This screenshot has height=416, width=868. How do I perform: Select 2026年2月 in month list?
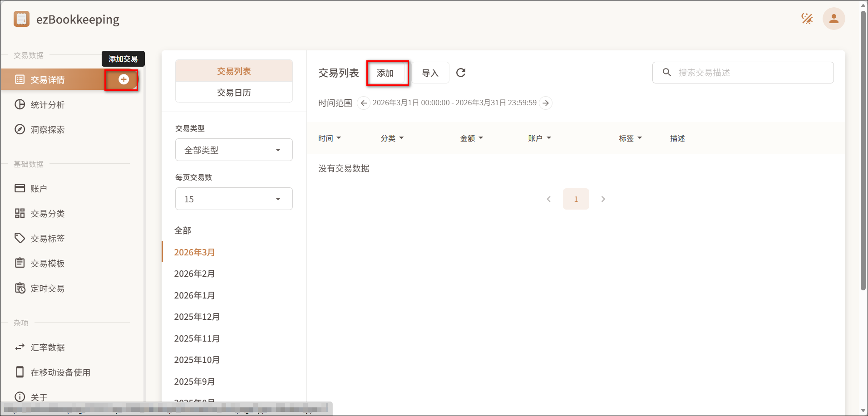coord(194,274)
